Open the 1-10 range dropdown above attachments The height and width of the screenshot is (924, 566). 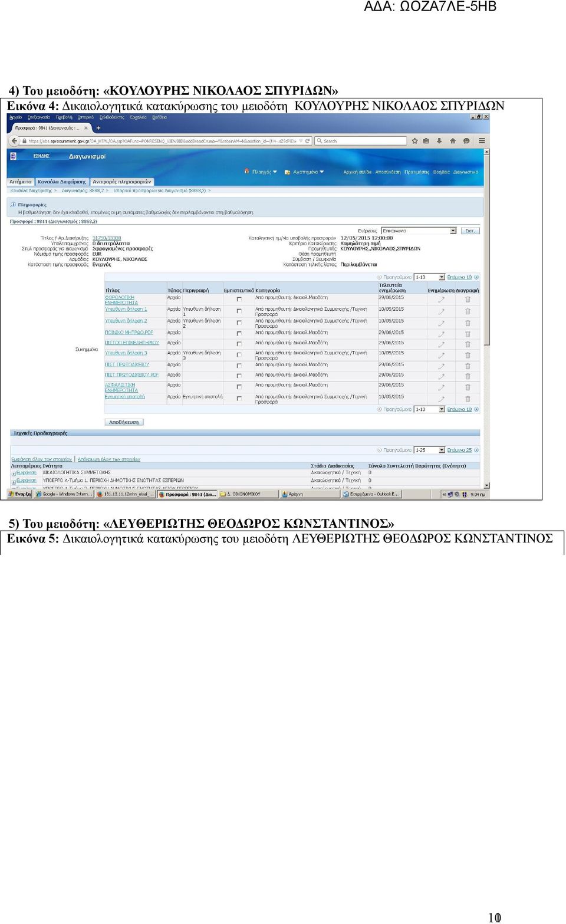pyautogui.click(x=429, y=277)
